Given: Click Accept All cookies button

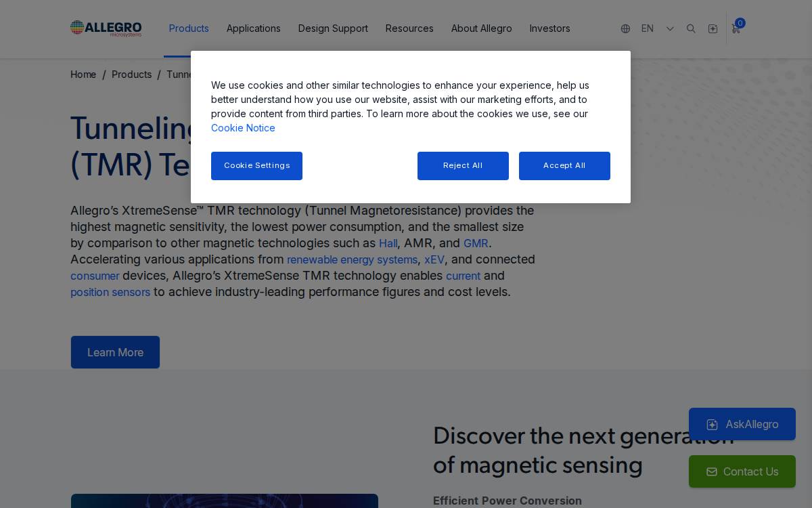Looking at the screenshot, I should [564, 166].
